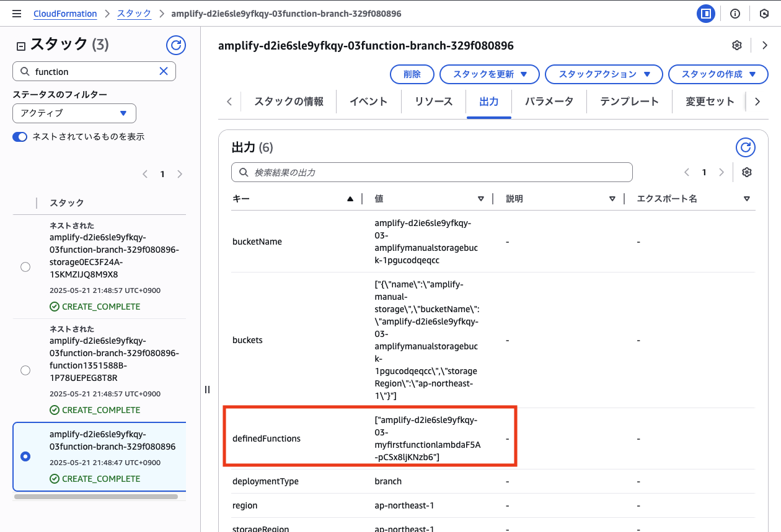
Task: Go to next page of stacks list
Action: (x=180, y=174)
